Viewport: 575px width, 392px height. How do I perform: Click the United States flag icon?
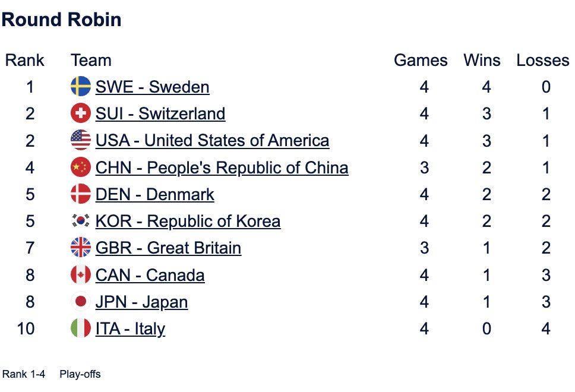80,141
